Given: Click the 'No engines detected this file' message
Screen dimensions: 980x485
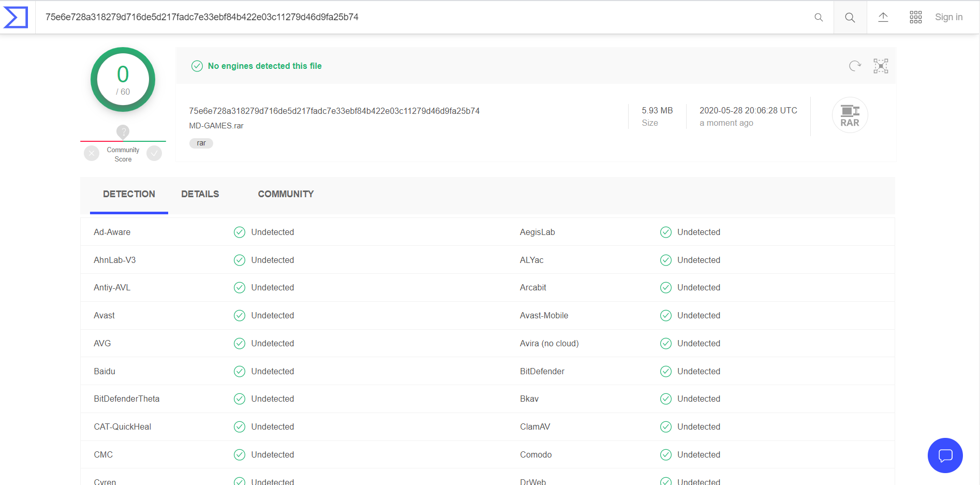Looking at the screenshot, I should [x=265, y=66].
